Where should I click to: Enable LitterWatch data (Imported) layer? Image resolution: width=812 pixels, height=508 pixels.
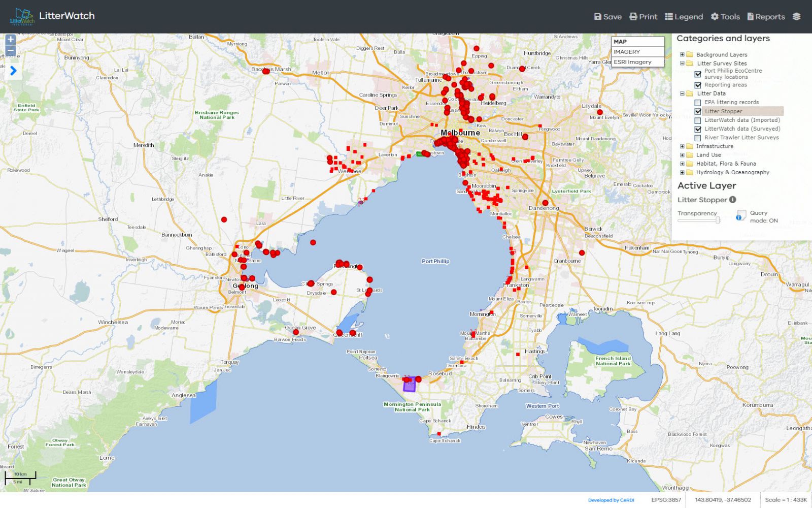pos(698,120)
